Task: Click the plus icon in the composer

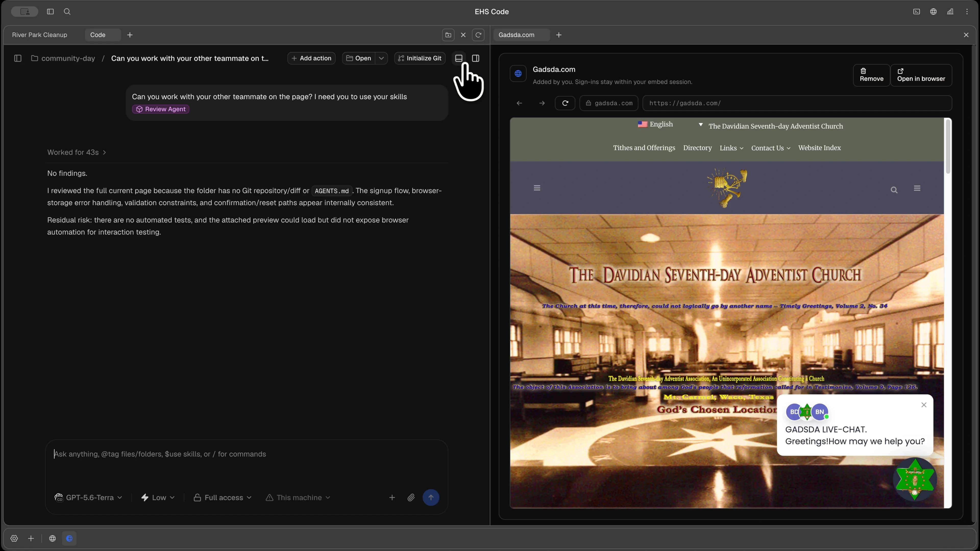Action: 392,497
